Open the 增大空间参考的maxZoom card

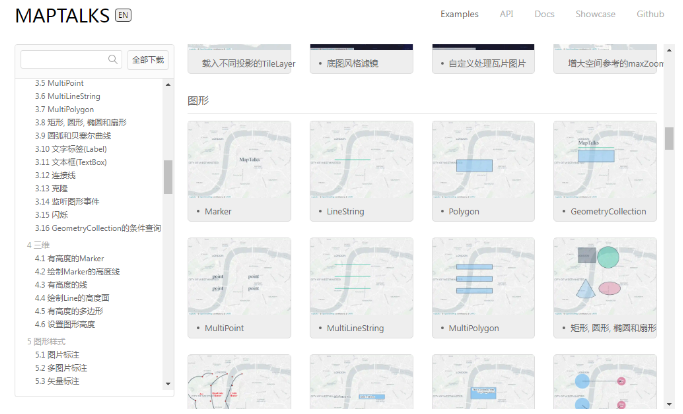click(605, 59)
